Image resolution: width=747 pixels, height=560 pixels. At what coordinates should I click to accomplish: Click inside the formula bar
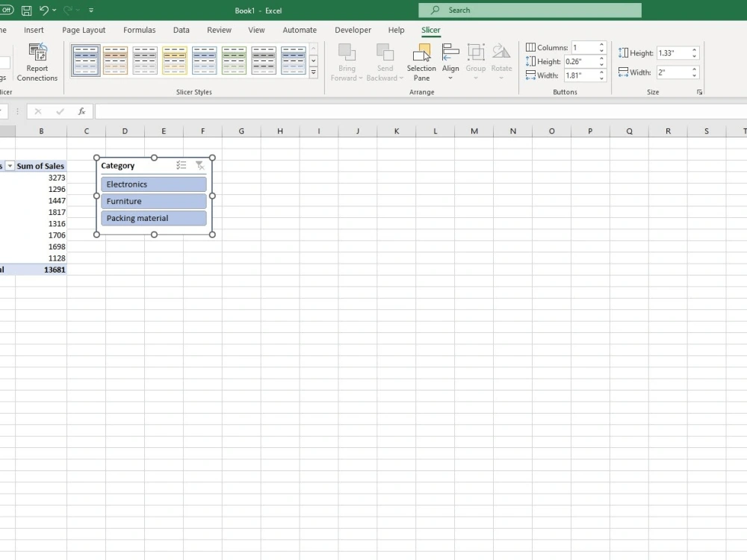(421, 111)
